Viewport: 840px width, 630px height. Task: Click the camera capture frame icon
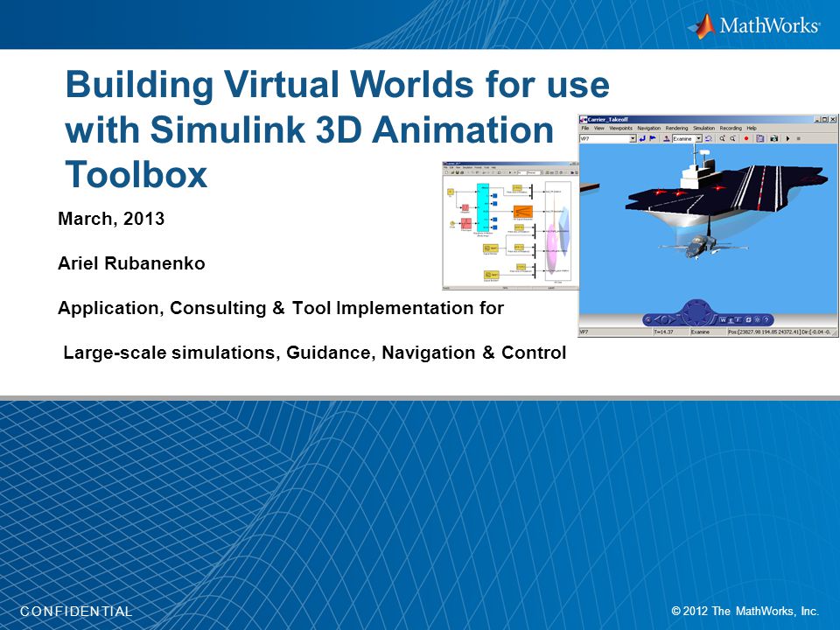[x=774, y=138]
